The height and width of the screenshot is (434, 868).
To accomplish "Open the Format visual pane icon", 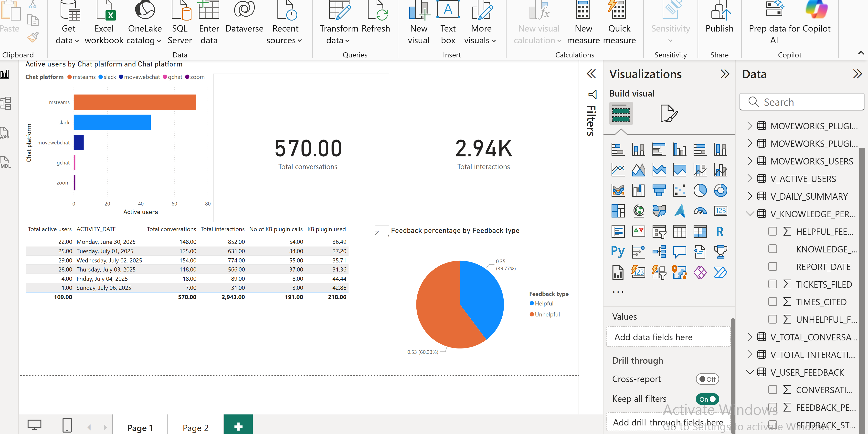I will click(668, 113).
